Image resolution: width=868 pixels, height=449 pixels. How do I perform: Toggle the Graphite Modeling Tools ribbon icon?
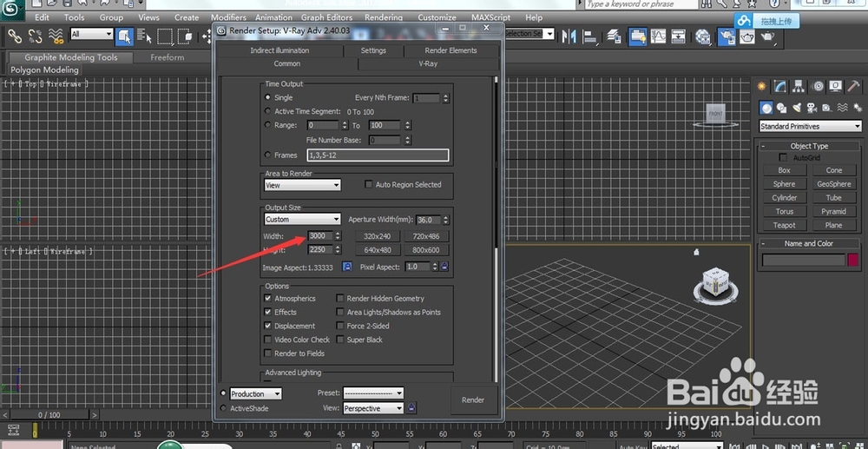click(x=638, y=36)
